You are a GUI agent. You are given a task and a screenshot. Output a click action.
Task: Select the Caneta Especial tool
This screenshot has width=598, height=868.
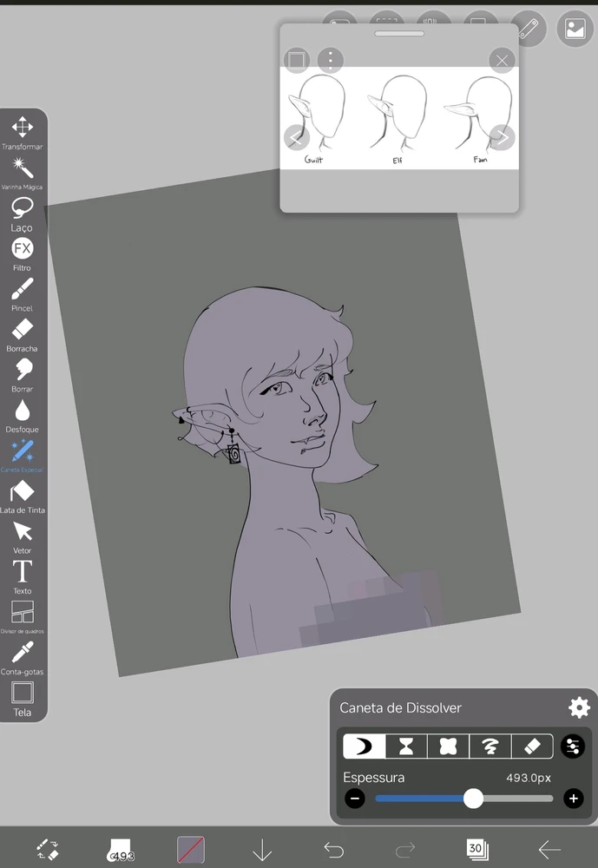[23, 457]
